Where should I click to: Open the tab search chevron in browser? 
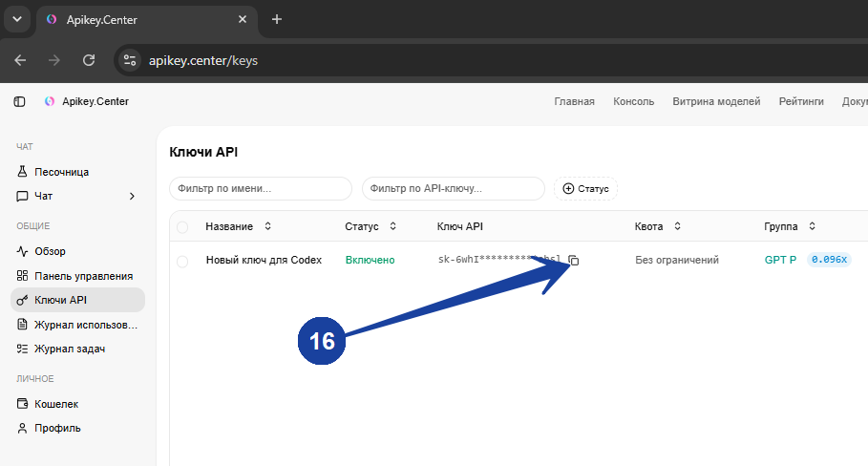[17, 19]
